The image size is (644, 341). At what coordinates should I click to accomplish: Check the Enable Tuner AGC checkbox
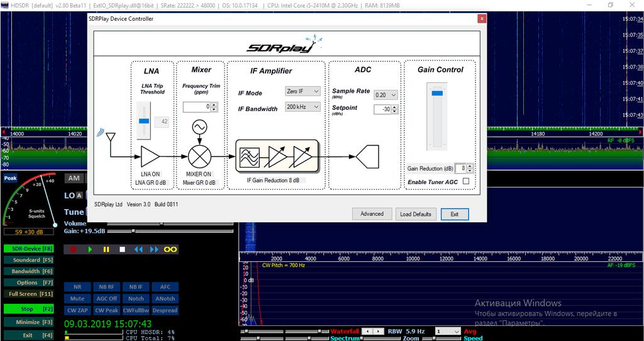(x=466, y=181)
